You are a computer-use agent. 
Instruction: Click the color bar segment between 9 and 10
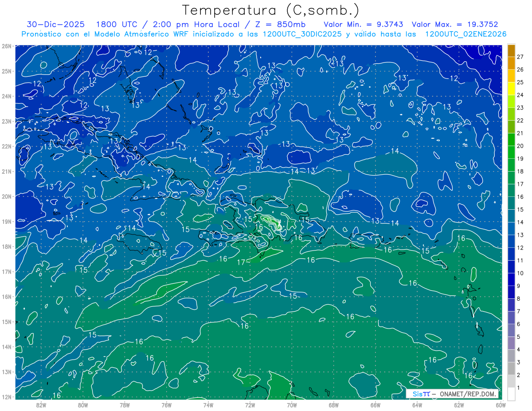point(511,280)
